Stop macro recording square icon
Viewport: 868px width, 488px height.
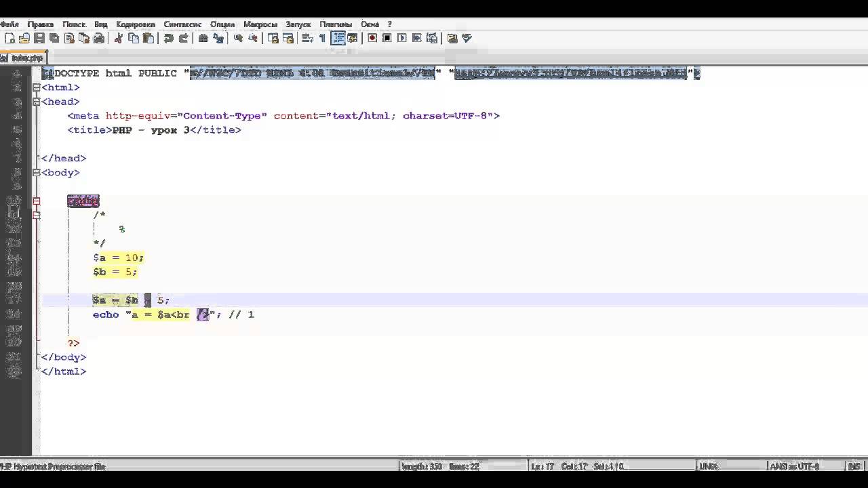(x=387, y=39)
